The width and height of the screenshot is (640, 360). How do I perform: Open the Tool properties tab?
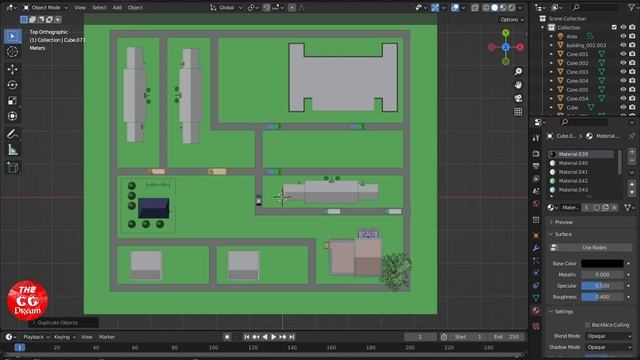(x=536, y=138)
